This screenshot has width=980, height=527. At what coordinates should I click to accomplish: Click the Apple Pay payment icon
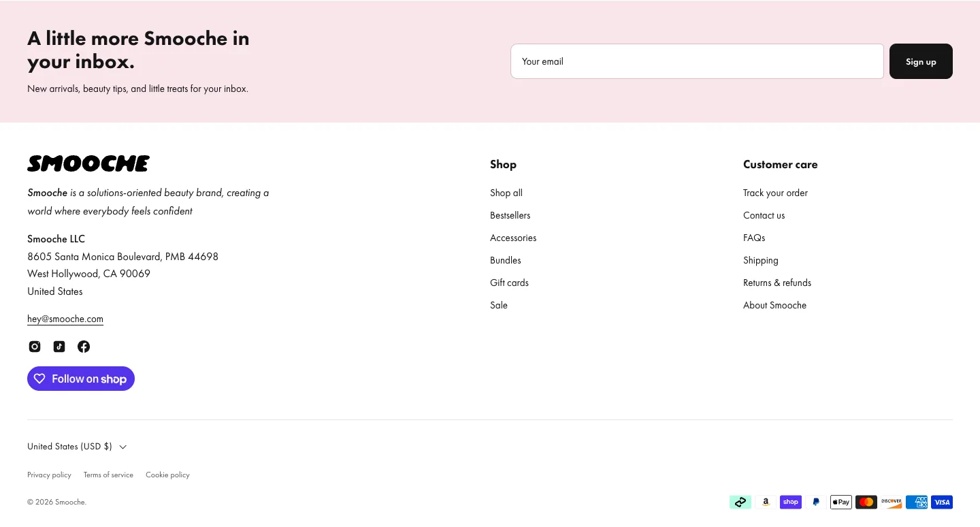[x=841, y=502]
